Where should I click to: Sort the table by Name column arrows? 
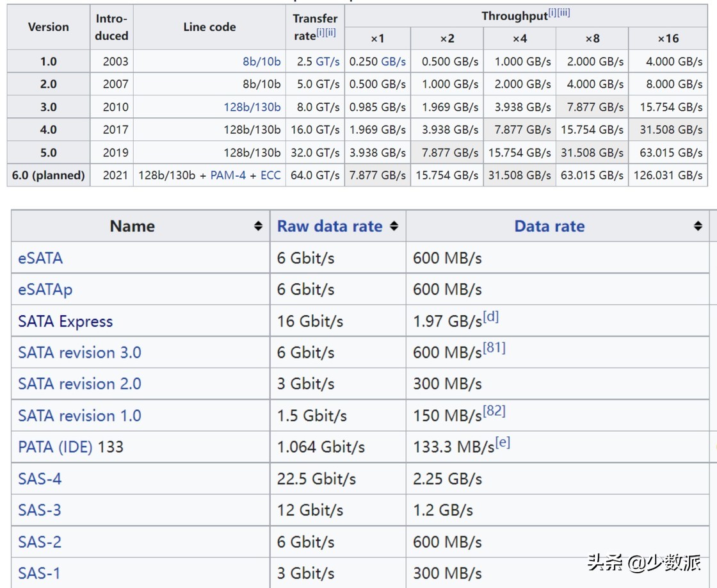pyautogui.click(x=258, y=226)
